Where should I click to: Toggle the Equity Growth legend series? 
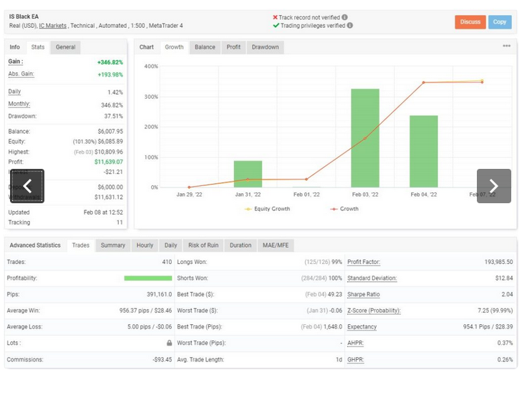[x=267, y=209]
